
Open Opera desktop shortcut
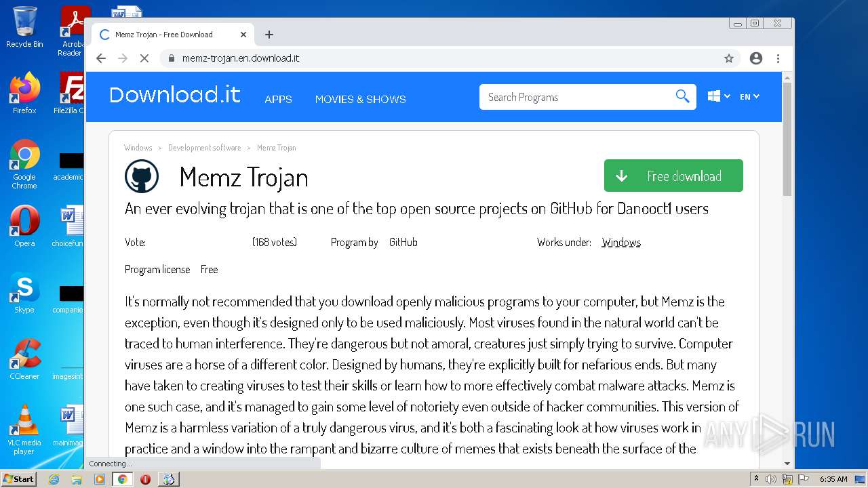click(24, 226)
